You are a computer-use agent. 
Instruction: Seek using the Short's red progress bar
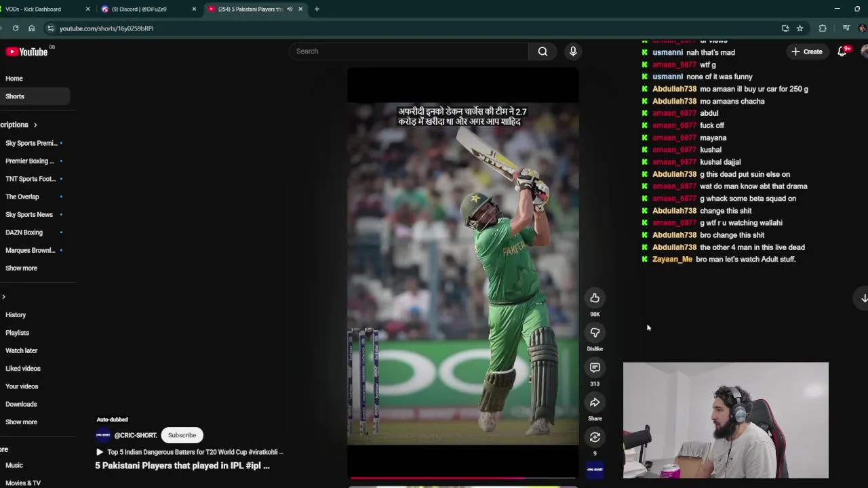[463, 479]
